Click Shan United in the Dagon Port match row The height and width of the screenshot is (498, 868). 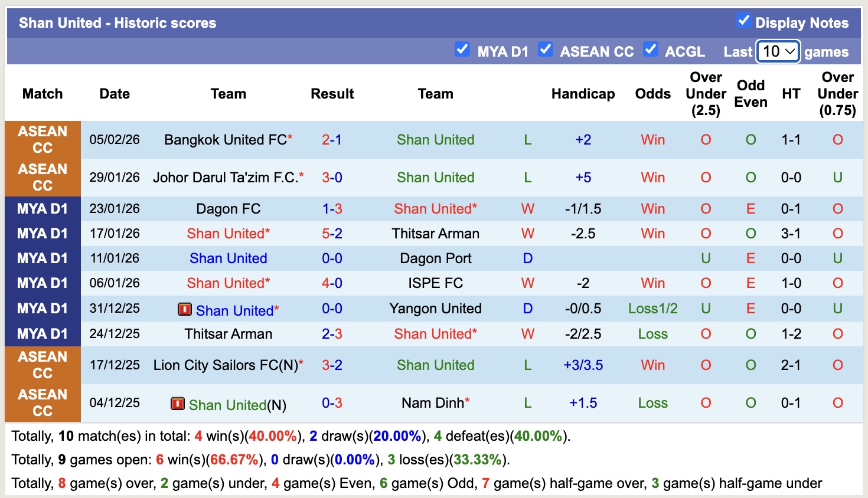coord(229,258)
